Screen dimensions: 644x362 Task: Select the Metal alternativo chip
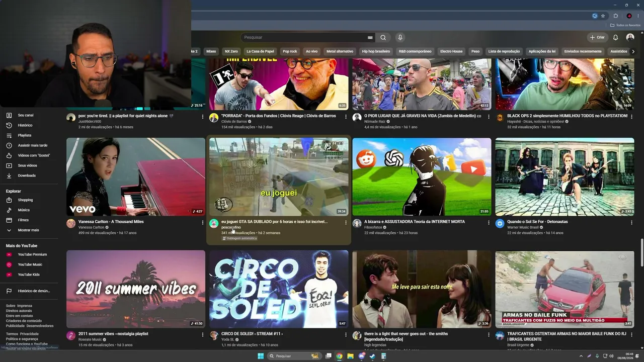(340, 51)
